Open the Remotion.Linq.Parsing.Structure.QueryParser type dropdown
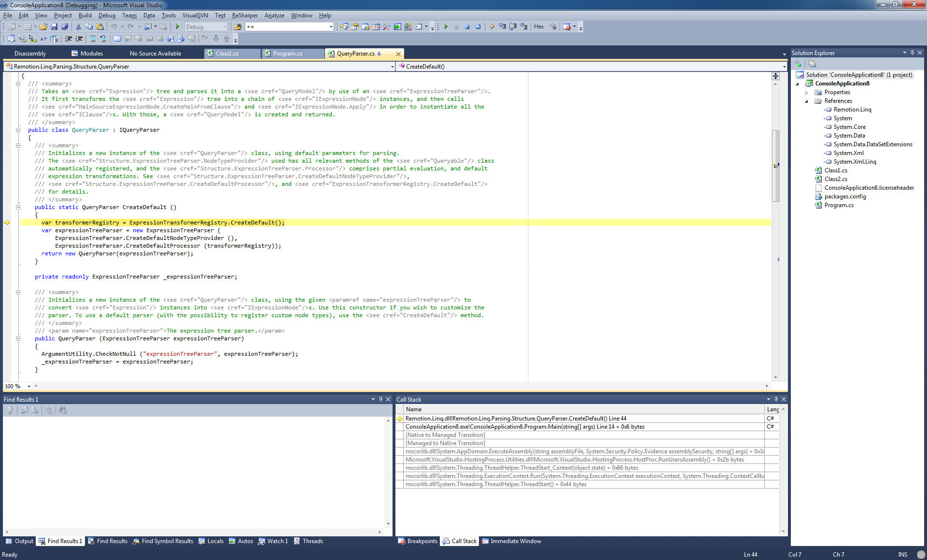This screenshot has width=927, height=560. pos(392,67)
